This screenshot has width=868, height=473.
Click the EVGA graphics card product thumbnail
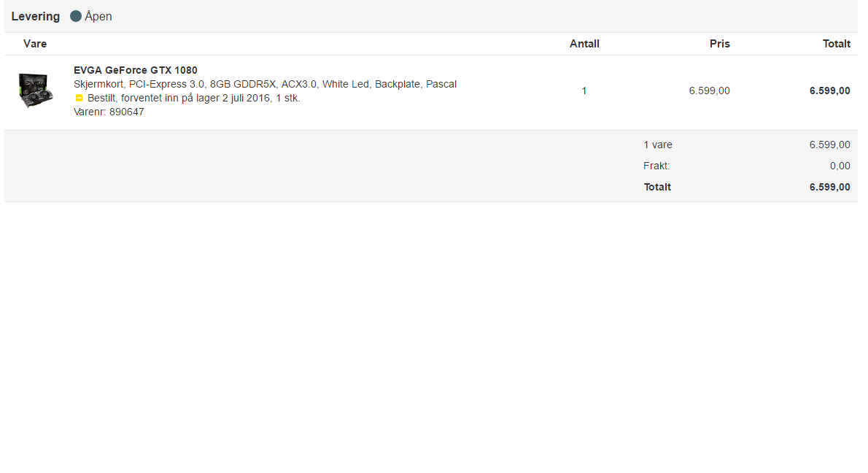point(36,90)
